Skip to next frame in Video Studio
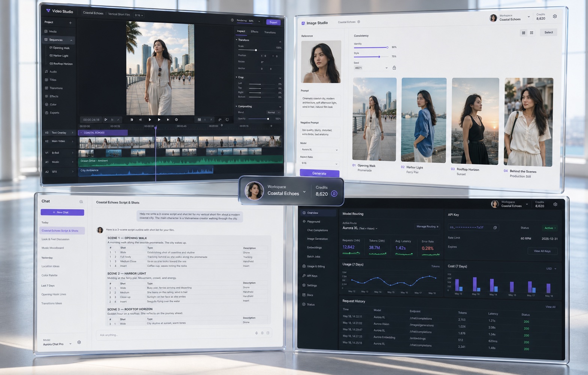 click(x=168, y=119)
